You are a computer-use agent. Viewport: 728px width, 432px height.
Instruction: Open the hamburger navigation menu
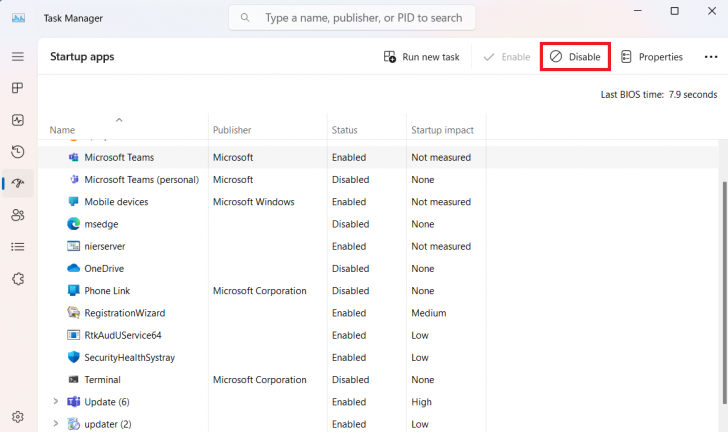coord(18,57)
